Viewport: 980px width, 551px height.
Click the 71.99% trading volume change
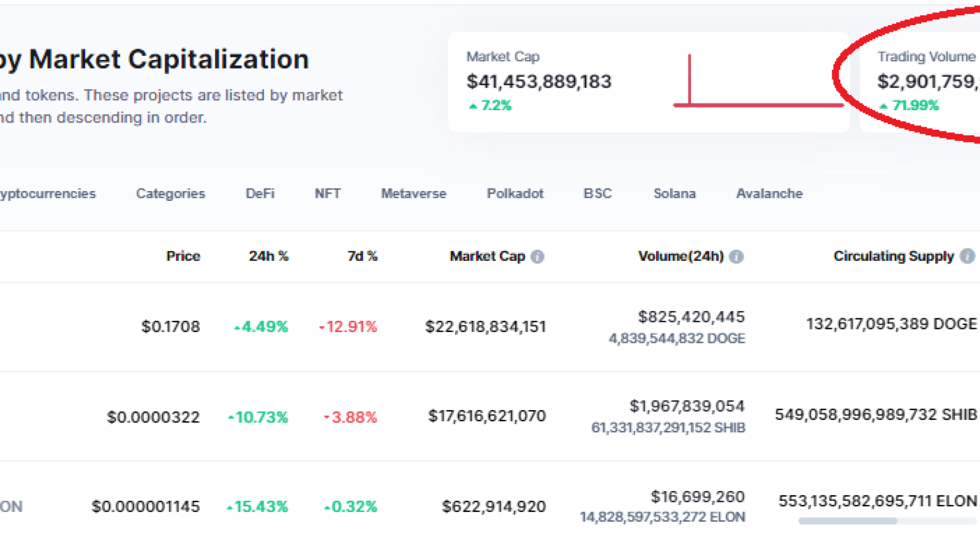[x=909, y=105]
